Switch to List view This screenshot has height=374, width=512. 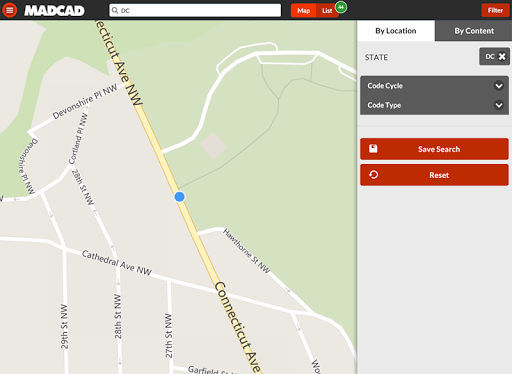[327, 11]
